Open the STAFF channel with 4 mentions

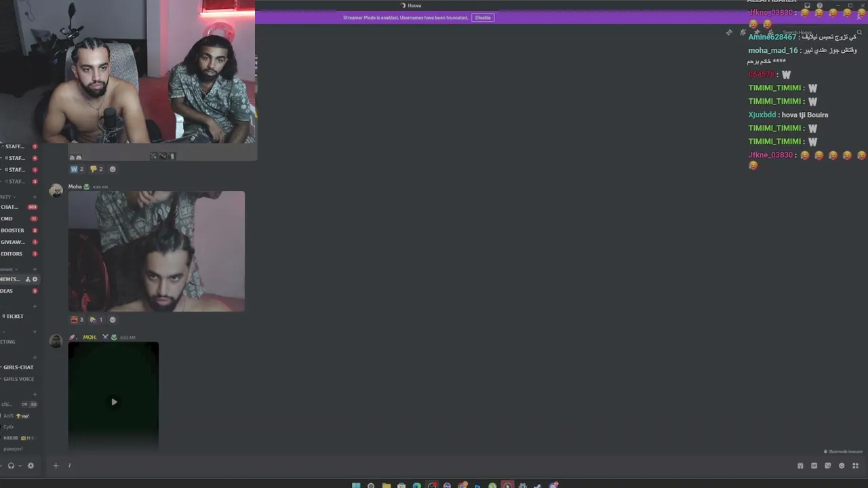20,158
